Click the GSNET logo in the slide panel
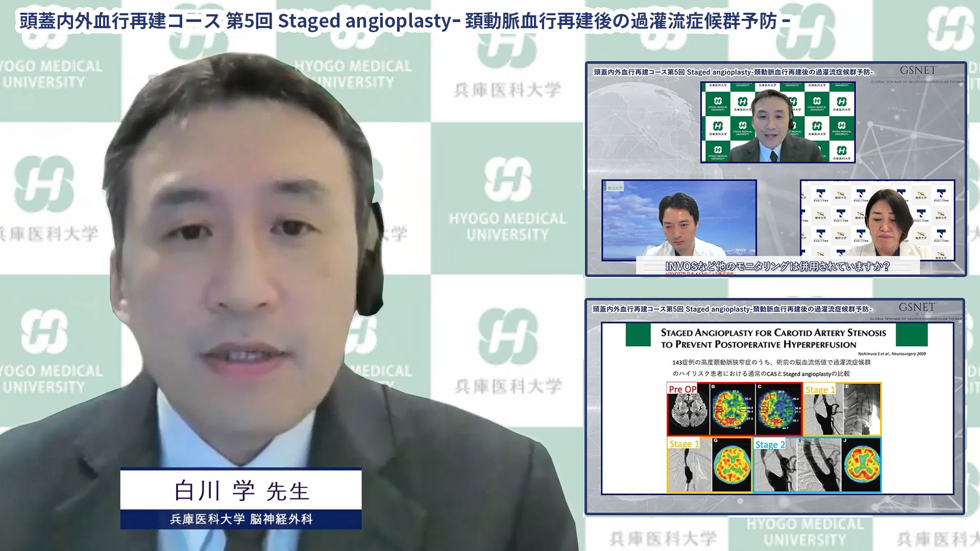This screenshot has height=551, width=980. click(917, 307)
